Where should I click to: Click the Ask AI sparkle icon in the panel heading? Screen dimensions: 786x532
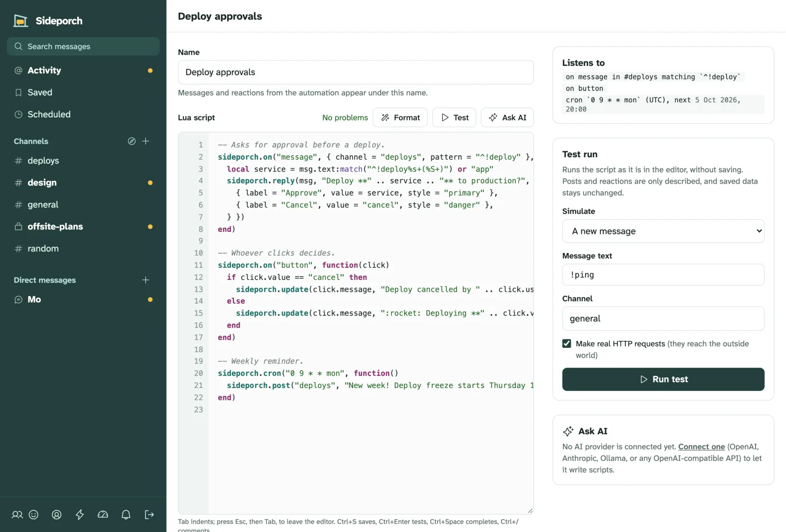click(568, 431)
